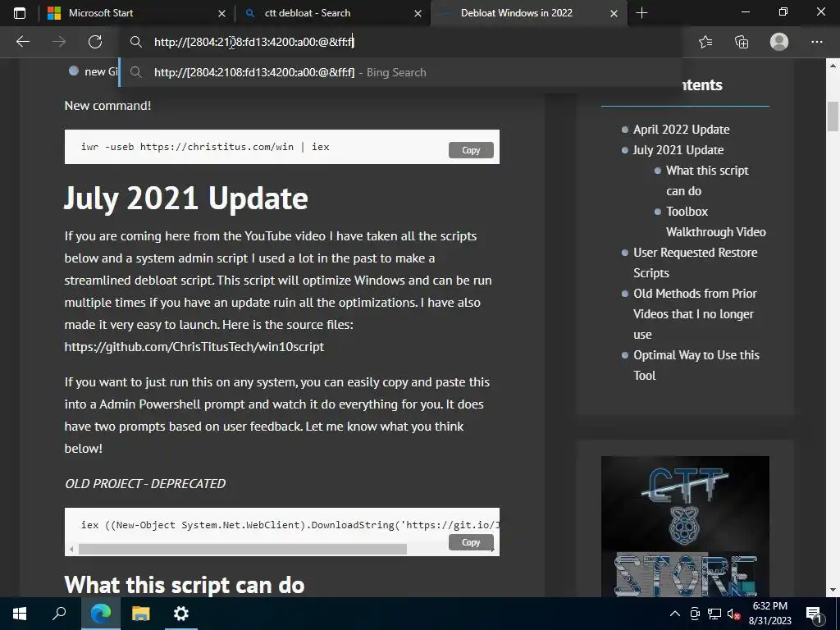Open the CTT Store banner image
The width and height of the screenshot is (840, 630).
point(685,526)
